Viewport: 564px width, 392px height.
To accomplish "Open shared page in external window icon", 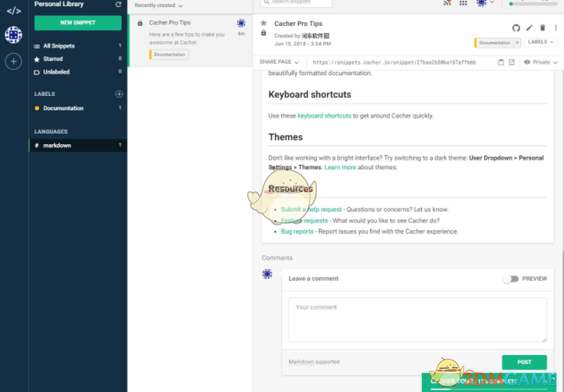I will 512,62.
